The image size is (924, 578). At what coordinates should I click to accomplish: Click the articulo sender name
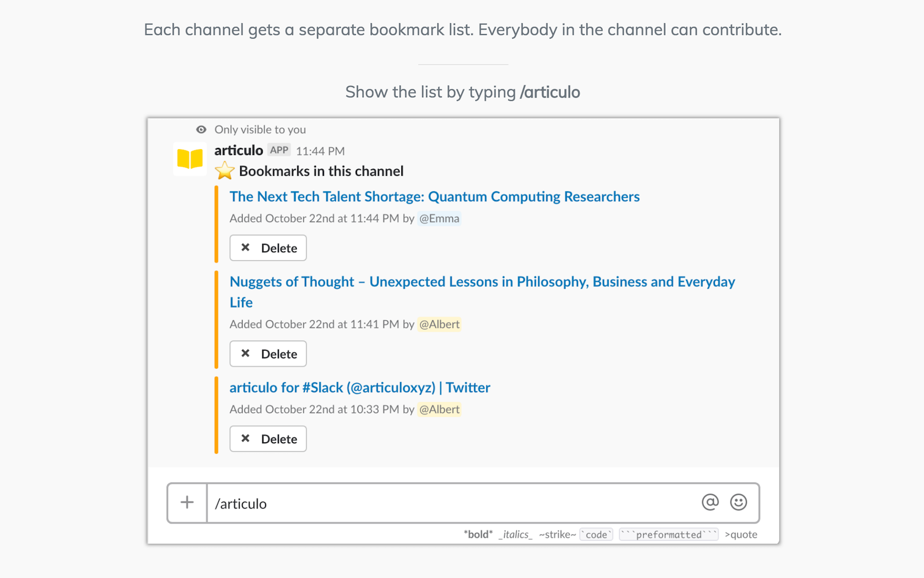pyautogui.click(x=239, y=150)
